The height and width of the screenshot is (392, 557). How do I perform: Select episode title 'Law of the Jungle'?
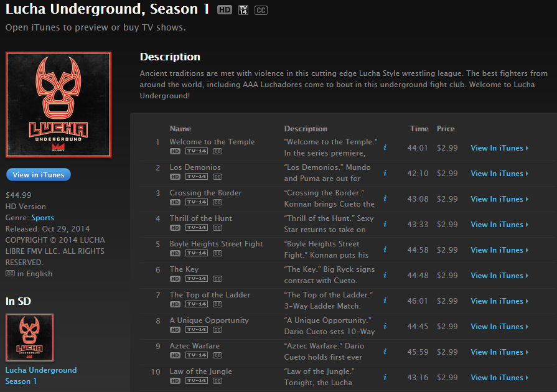click(200, 371)
